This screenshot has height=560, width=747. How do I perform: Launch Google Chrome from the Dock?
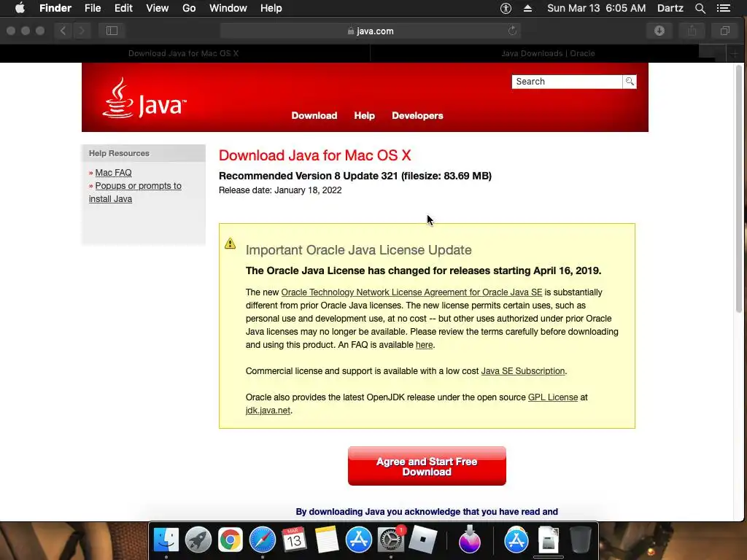tap(230, 540)
